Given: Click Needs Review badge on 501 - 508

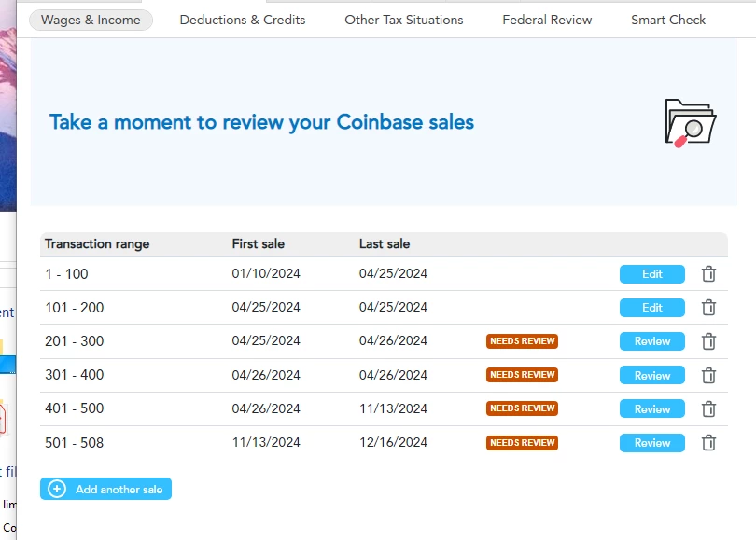Looking at the screenshot, I should click(522, 443).
